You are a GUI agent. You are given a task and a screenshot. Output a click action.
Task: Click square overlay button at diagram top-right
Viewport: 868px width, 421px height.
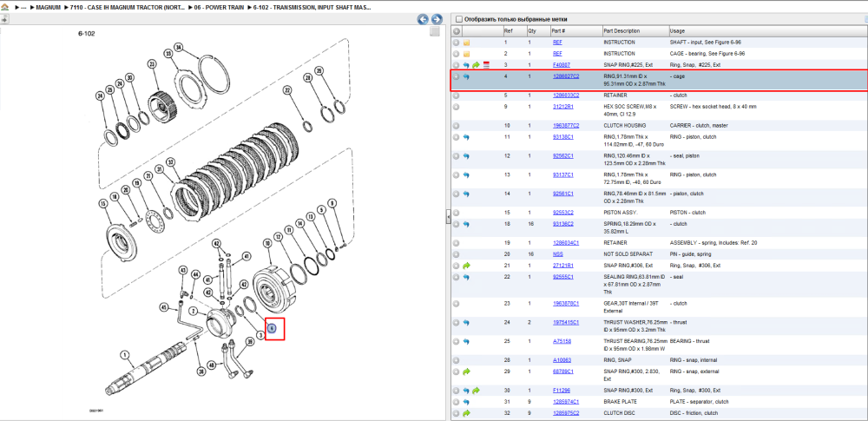[435, 31]
